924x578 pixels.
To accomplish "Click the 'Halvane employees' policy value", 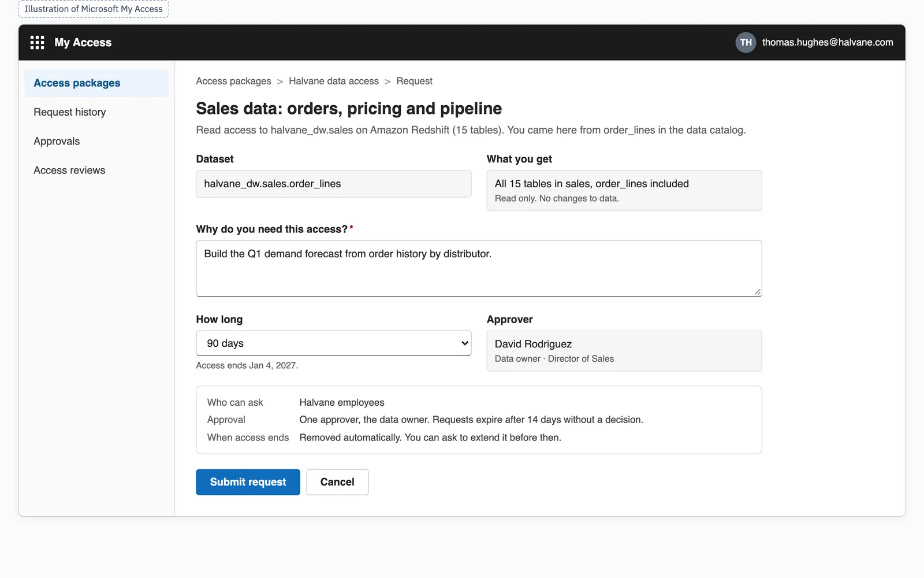I will point(342,402).
